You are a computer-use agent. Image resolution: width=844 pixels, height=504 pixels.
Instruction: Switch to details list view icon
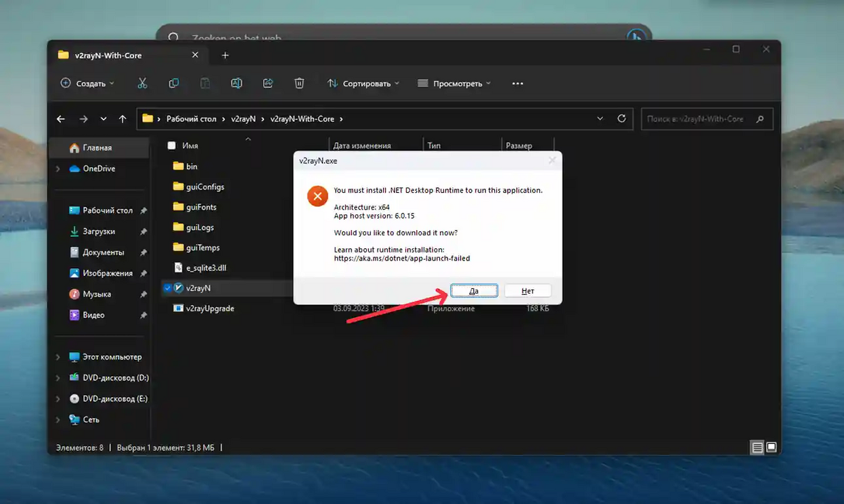pos(757,447)
